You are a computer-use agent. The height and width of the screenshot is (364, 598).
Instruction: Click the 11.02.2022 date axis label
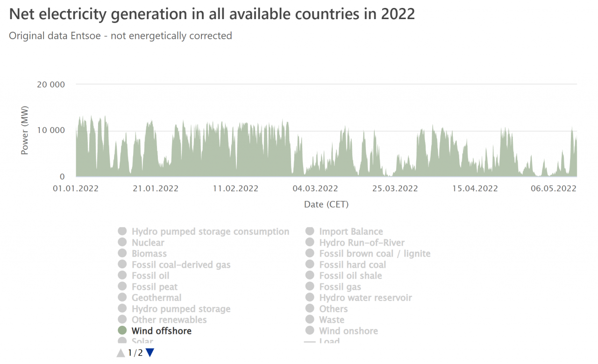(x=235, y=189)
